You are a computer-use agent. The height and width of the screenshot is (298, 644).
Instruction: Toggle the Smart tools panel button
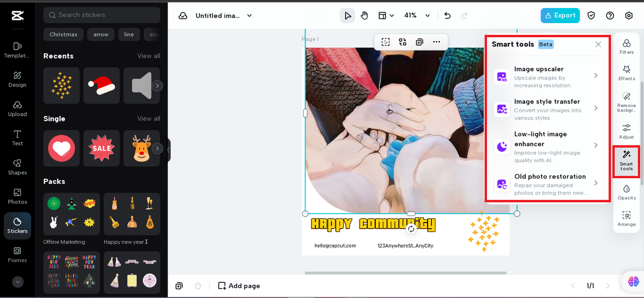[x=626, y=161]
